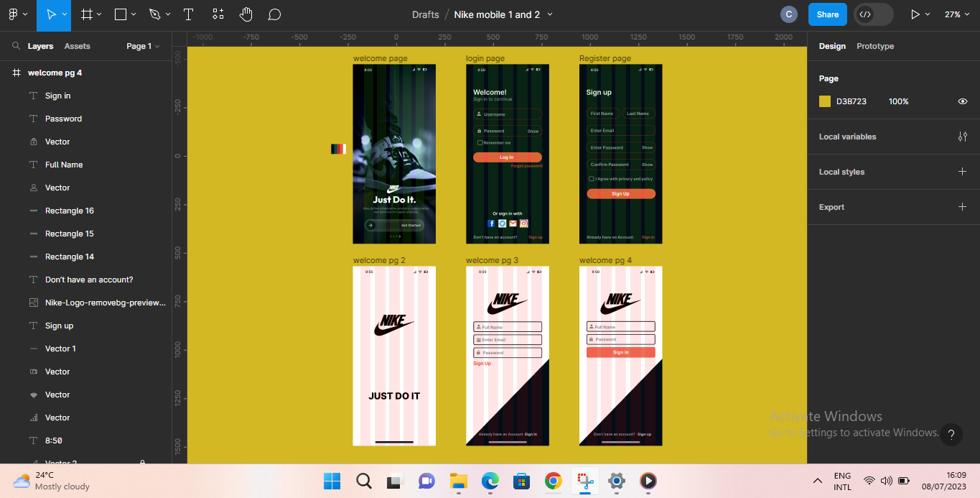The height and width of the screenshot is (498, 980).
Task: Add a local style with plus
Action: (x=963, y=172)
